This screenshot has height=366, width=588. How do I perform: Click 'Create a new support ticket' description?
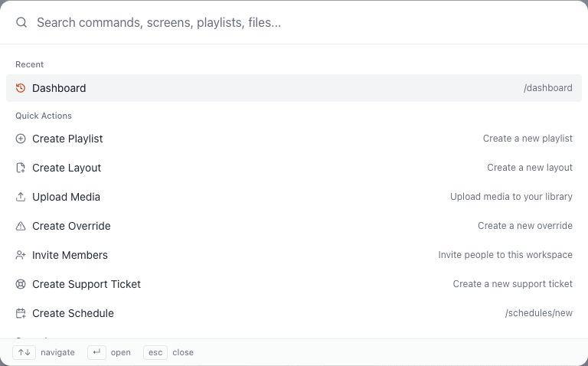click(x=513, y=284)
